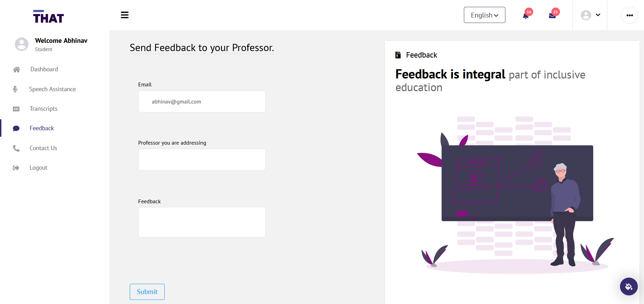Viewport: 644px width, 304px height.
Task: Click the THAT logo
Action: tap(48, 16)
